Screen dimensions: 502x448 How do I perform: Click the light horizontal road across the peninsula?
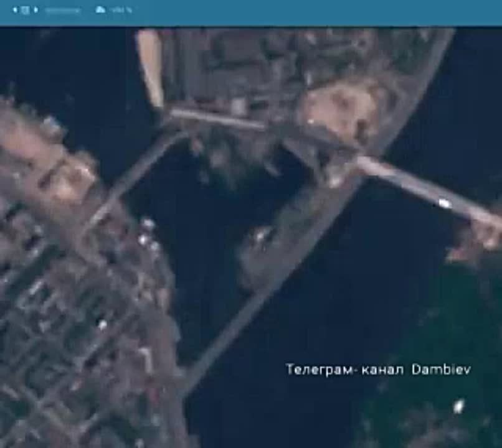(x=218, y=119)
